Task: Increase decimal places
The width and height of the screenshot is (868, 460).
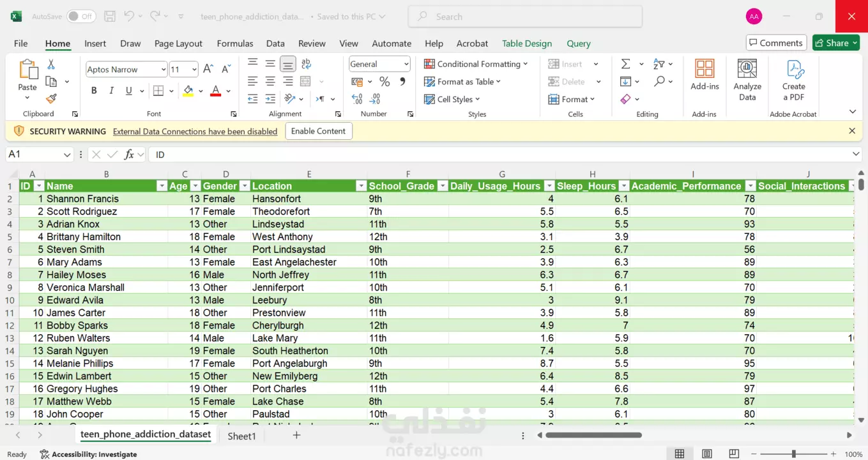Action: tap(357, 99)
